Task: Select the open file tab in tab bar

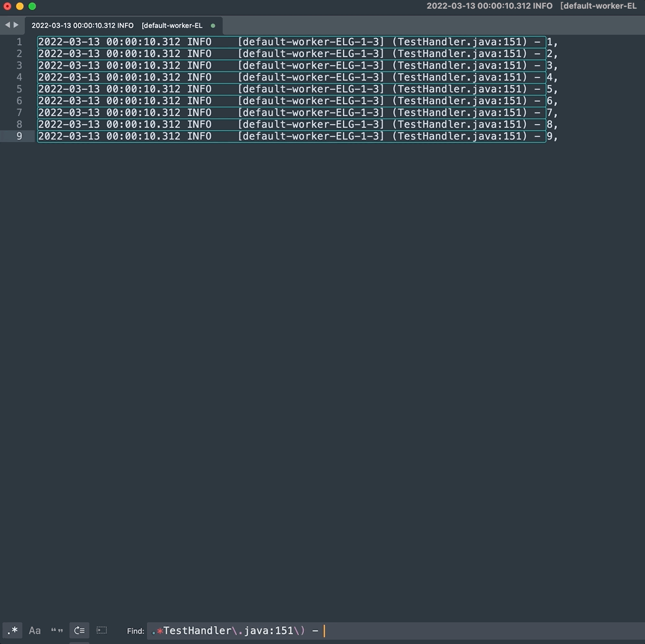Action: [123, 25]
